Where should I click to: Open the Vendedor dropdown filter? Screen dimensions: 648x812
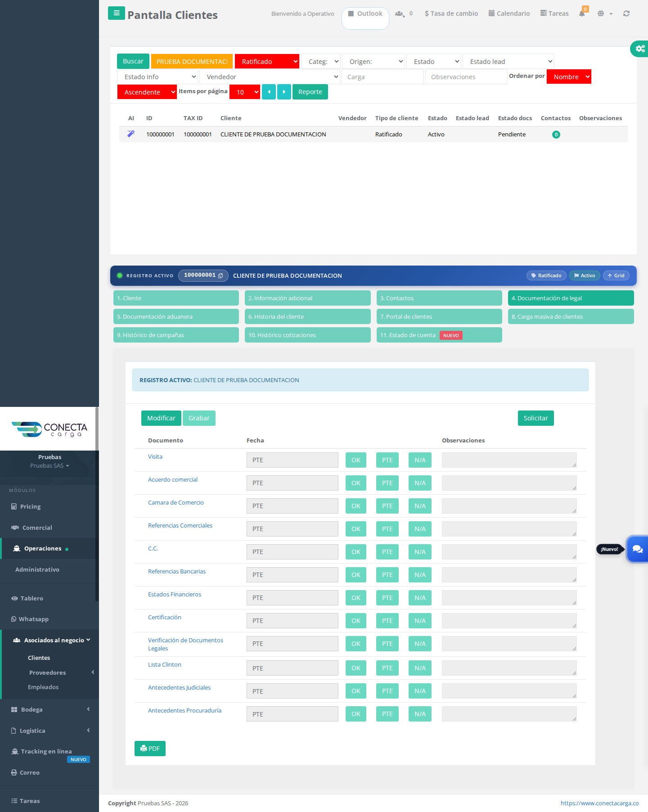[x=270, y=77]
